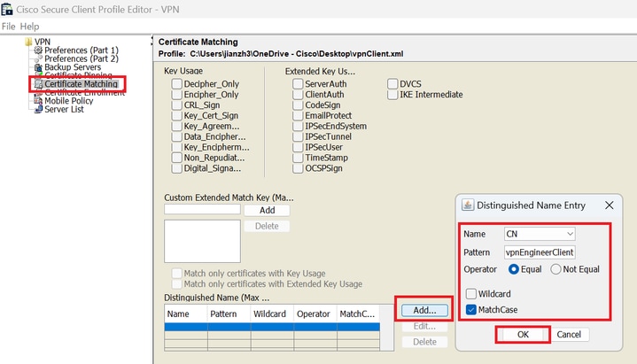
Task: Click the Operator column header
Action: click(x=315, y=314)
